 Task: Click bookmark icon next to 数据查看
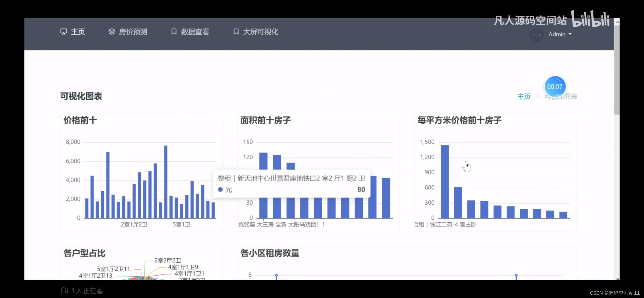coord(174,32)
